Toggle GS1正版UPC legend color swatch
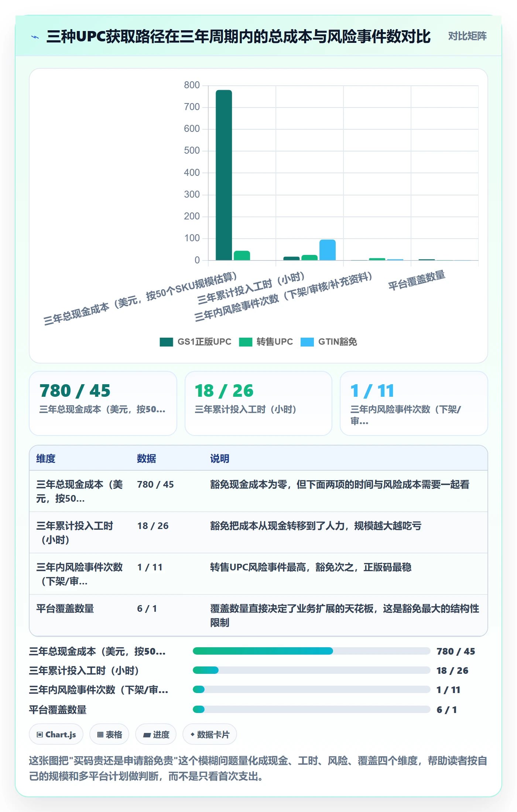Screen dimensions: 517x812 coord(166,342)
